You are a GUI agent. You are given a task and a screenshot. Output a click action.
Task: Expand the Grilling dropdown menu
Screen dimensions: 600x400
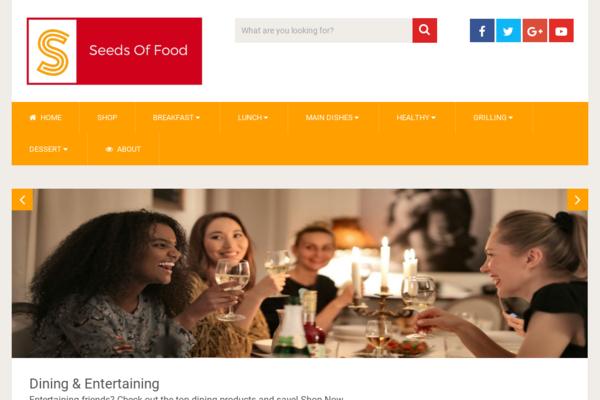pos(493,118)
